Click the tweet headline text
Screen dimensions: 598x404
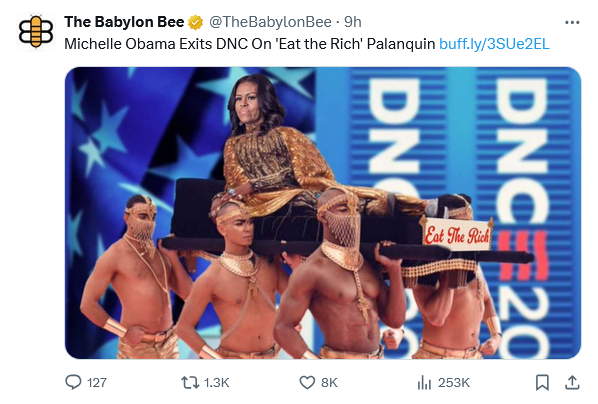click(x=249, y=44)
